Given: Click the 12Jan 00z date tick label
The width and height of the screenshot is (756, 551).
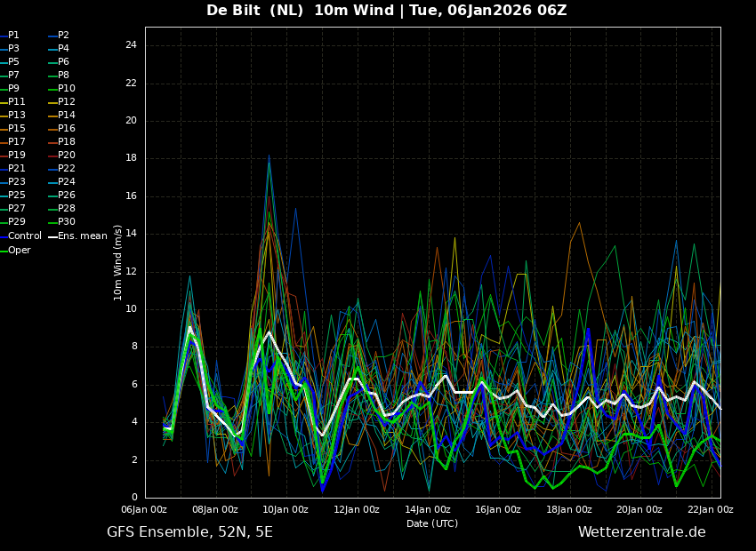Looking at the screenshot, I should tap(358, 509).
